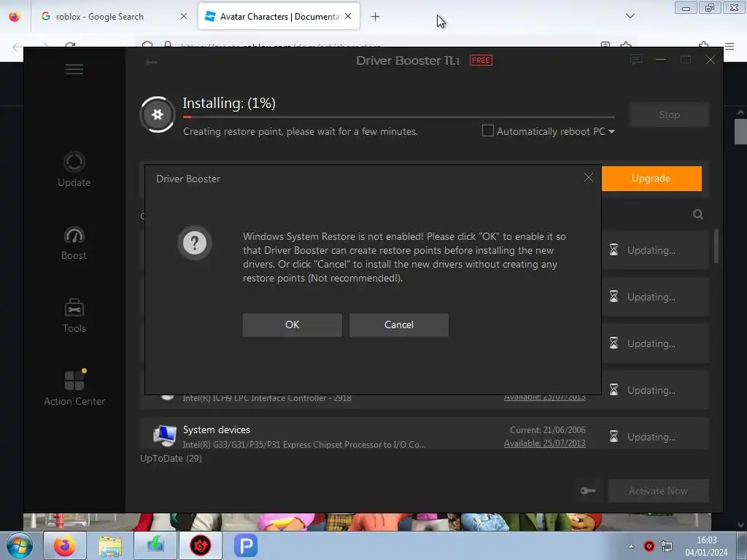This screenshot has width=747, height=560.
Task: Open Windows Explorer from taskbar
Action: click(x=110, y=545)
